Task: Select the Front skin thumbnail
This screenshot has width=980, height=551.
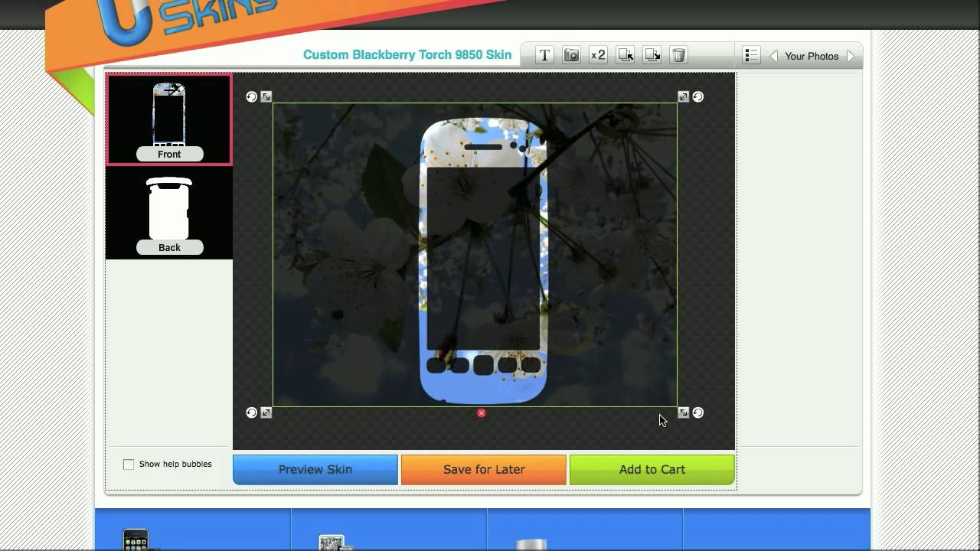Action: (x=169, y=119)
